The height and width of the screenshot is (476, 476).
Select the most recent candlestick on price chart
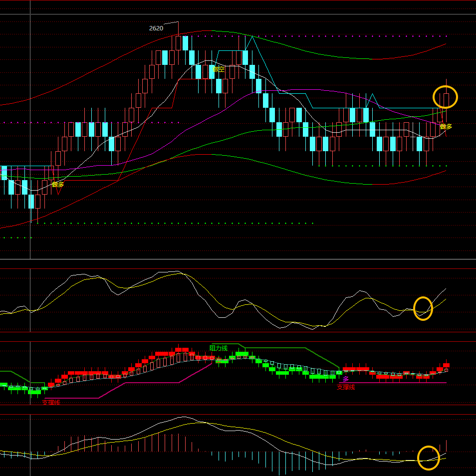click(x=446, y=100)
